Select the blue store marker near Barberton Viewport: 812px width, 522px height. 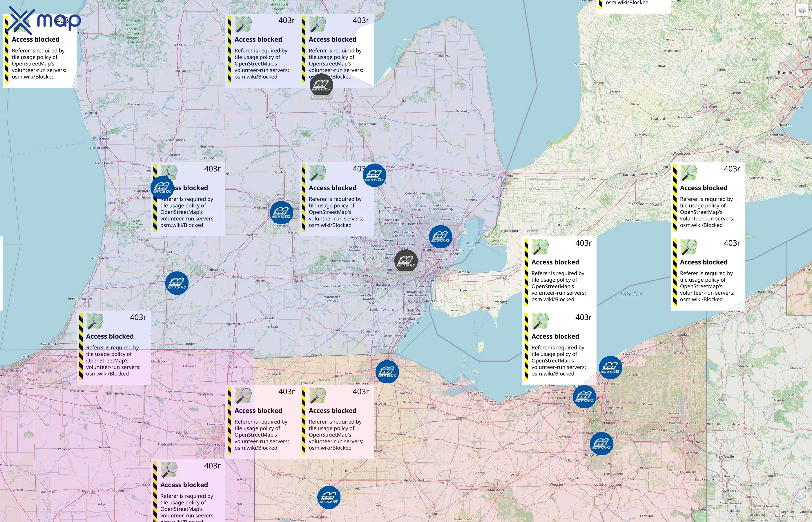click(601, 444)
